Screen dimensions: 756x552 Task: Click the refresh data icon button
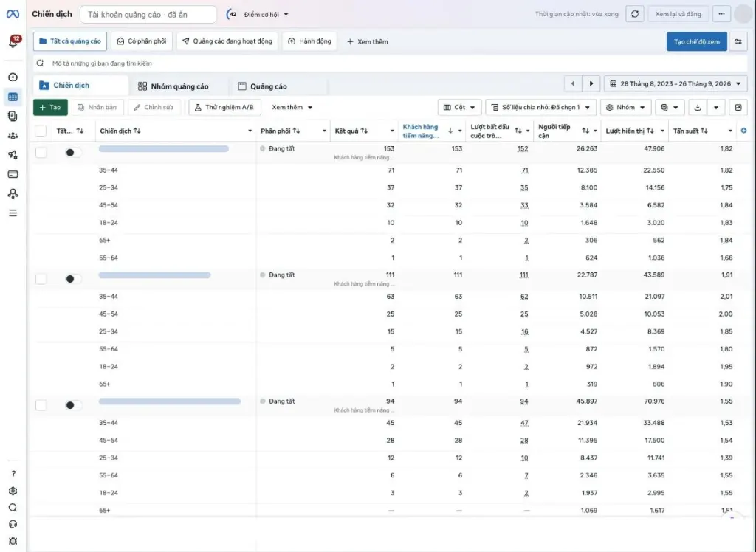coord(635,14)
